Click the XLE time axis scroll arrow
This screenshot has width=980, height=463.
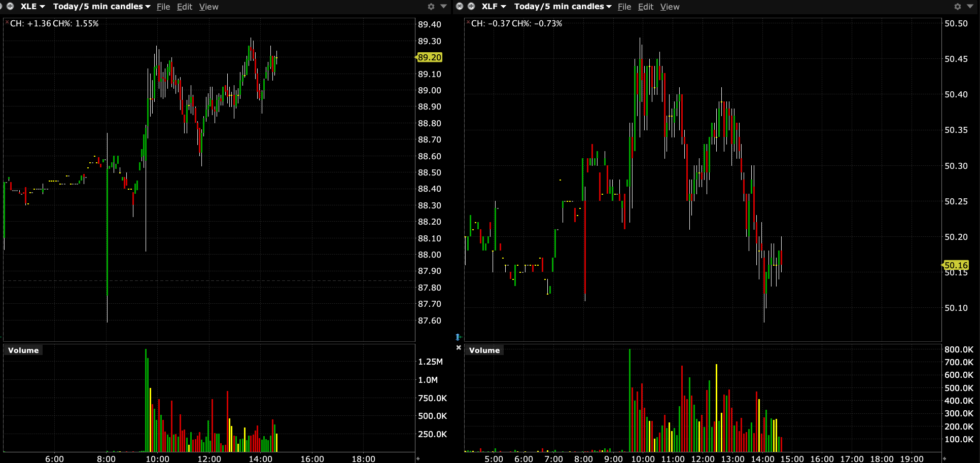[418, 459]
